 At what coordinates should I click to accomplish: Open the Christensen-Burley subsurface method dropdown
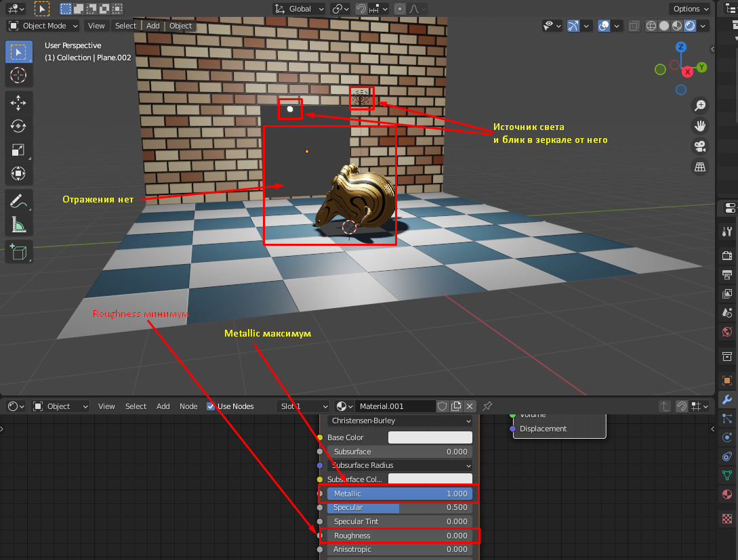[400, 421]
